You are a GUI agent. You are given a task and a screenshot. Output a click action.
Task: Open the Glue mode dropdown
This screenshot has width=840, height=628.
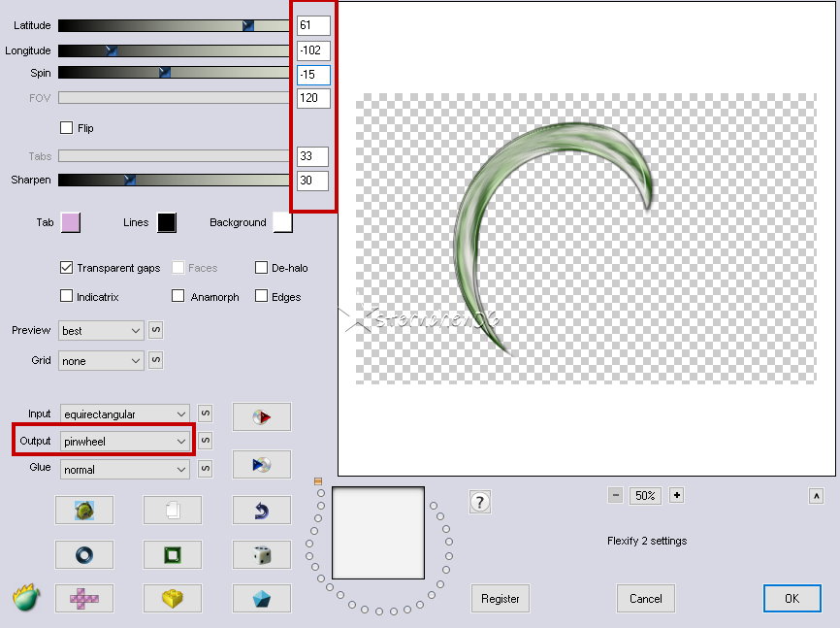tap(125, 470)
